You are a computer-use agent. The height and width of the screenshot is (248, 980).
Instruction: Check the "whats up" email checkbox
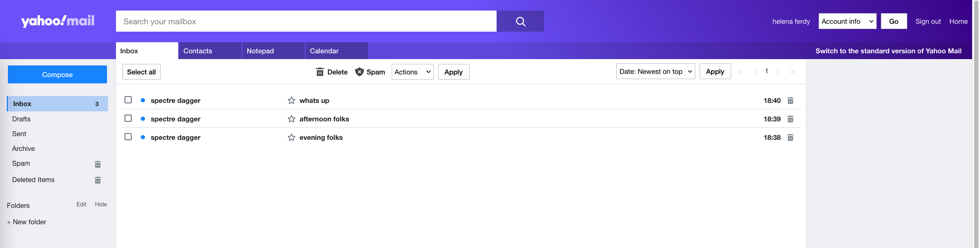(128, 100)
